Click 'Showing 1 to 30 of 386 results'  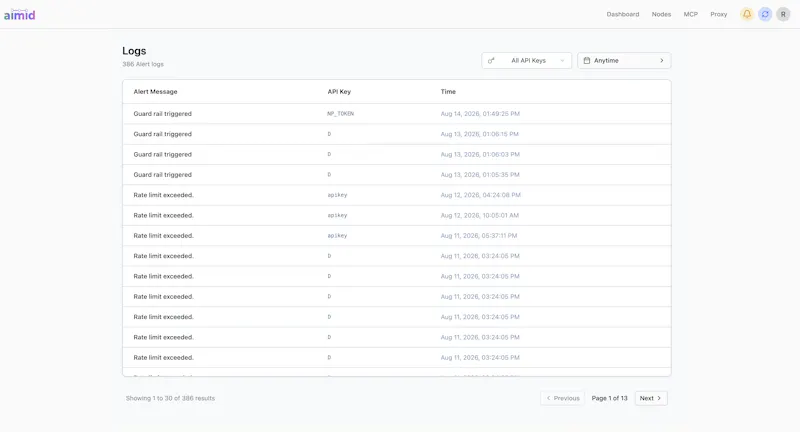(170, 398)
